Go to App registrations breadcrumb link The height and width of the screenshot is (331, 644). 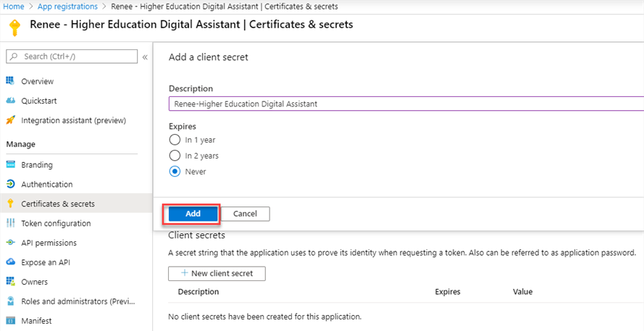click(x=68, y=7)
